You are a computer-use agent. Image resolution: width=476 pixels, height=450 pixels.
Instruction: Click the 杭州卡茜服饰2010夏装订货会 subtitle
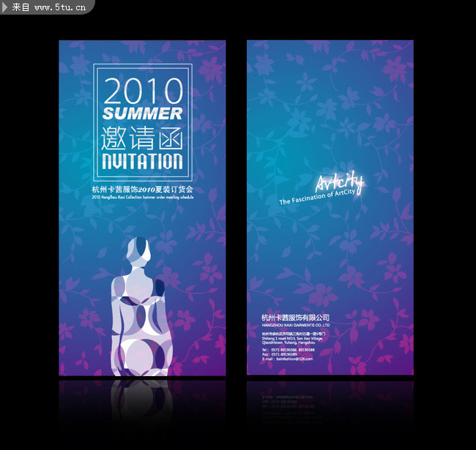point(142,190)
